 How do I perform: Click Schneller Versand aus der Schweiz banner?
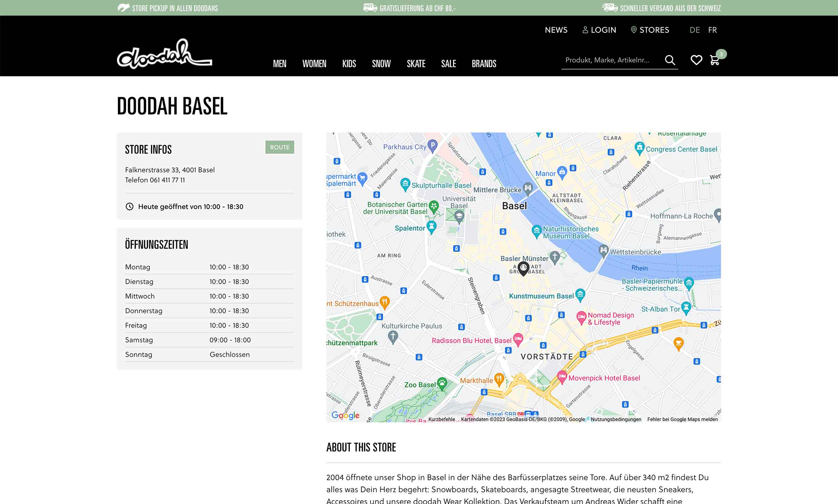661,8
